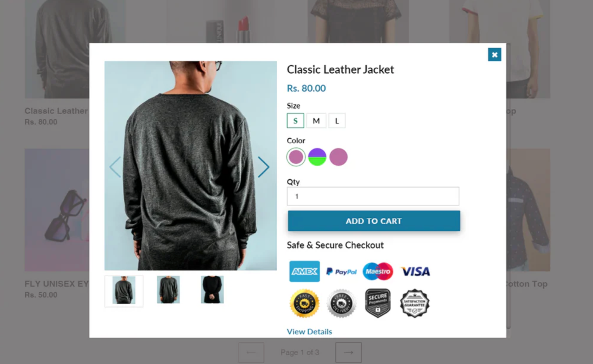Screen dimensions: 593x364
Task: Select size M option
Action: point(316,121)
